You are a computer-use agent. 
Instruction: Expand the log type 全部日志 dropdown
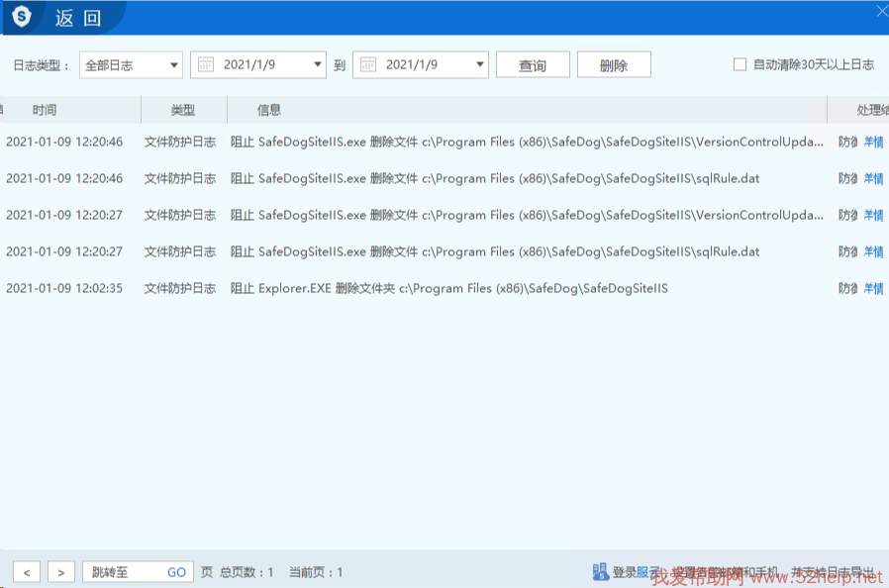tap(174, 64)
